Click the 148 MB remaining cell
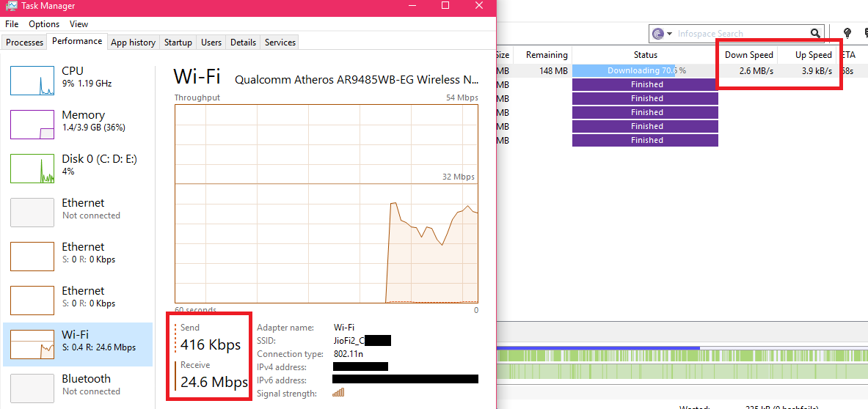The image size is (868, 409). click(552, 71)
